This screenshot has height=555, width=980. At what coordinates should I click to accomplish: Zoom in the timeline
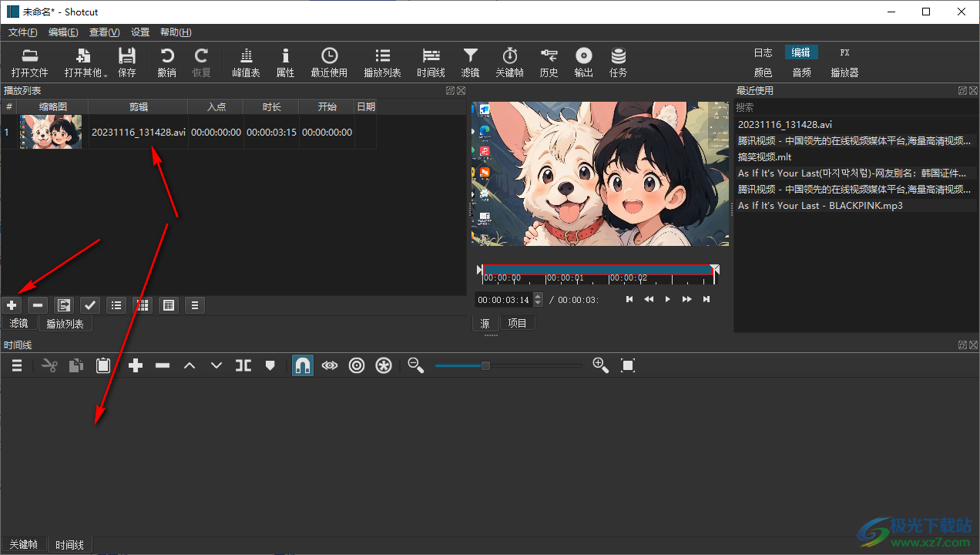point(601,365)
